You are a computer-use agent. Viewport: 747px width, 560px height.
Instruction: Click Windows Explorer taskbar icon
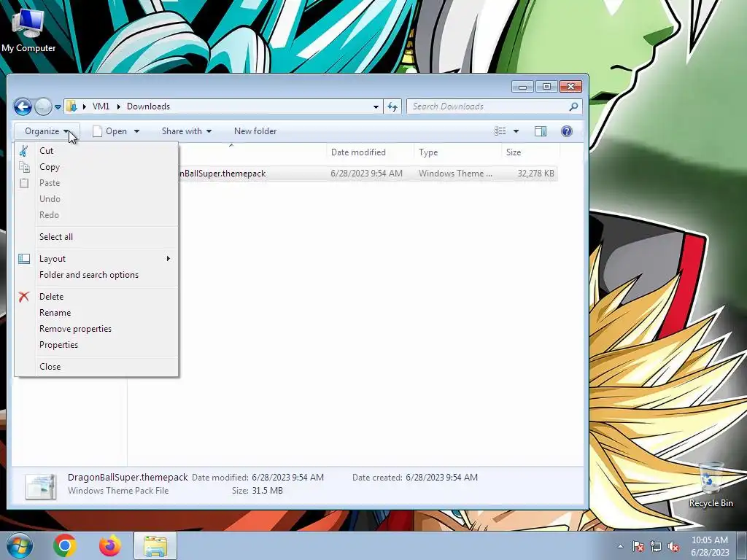155,545
